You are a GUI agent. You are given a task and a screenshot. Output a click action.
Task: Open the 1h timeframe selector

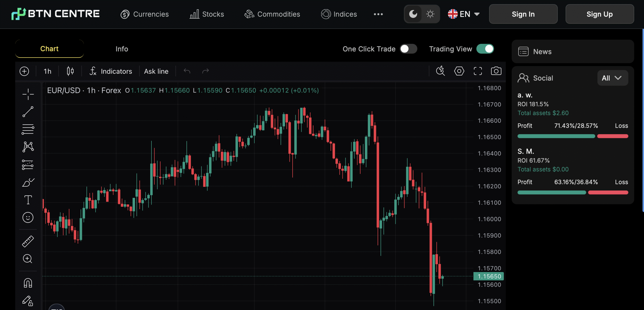pyautogui.click(x=47, y=71)
